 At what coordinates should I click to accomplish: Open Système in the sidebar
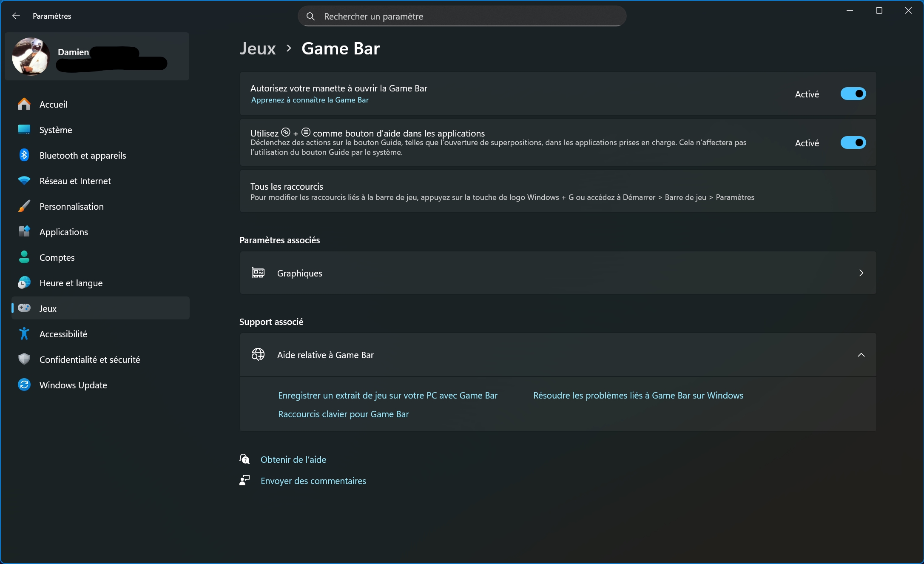56,130
